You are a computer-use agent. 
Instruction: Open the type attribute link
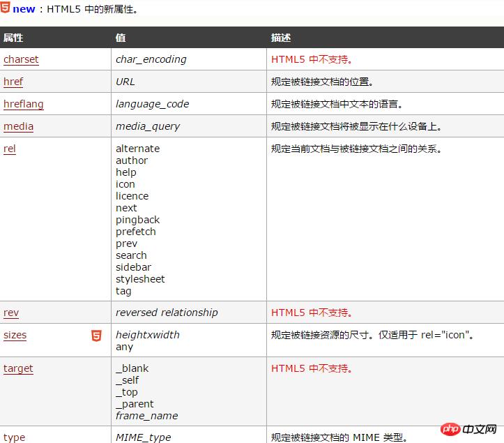(14, 437)
